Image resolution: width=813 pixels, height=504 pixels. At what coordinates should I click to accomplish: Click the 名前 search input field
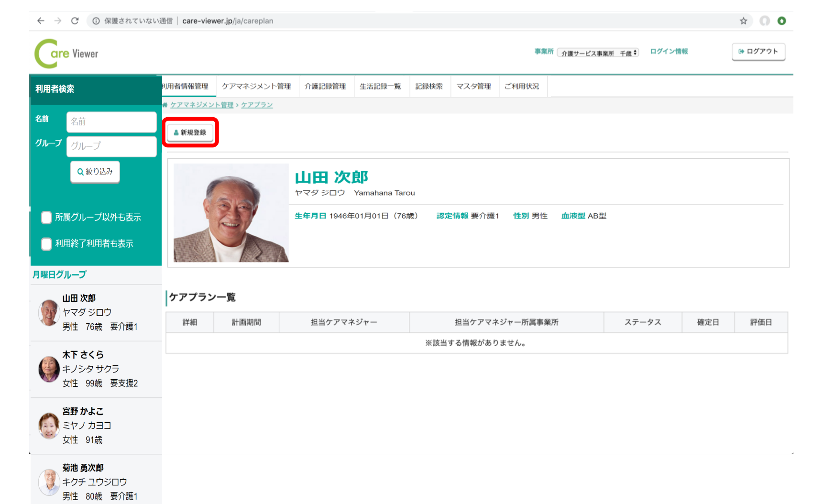[111, 121]
